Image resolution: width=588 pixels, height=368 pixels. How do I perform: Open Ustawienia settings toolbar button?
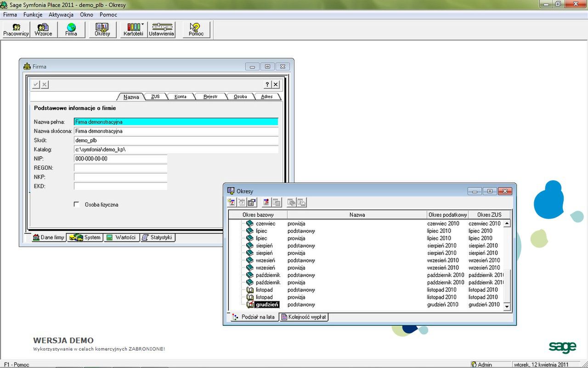(x=161, y=30)
